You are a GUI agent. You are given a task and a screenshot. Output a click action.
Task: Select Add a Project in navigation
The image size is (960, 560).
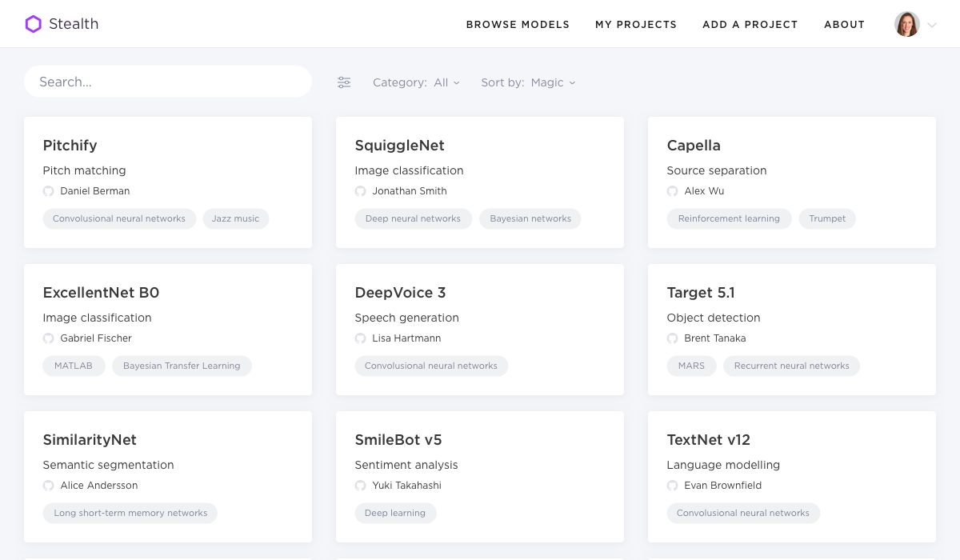pos(750,25)
